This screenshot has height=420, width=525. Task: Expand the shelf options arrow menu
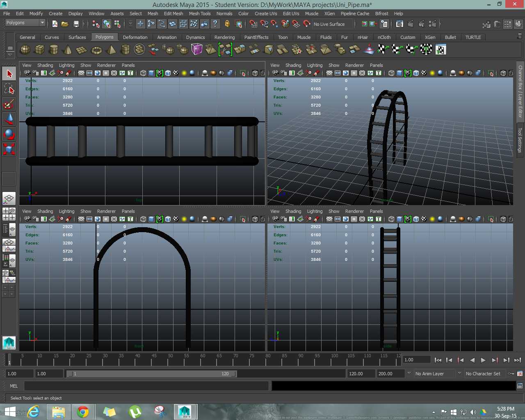pyautogui.click(x=10, y=55)
